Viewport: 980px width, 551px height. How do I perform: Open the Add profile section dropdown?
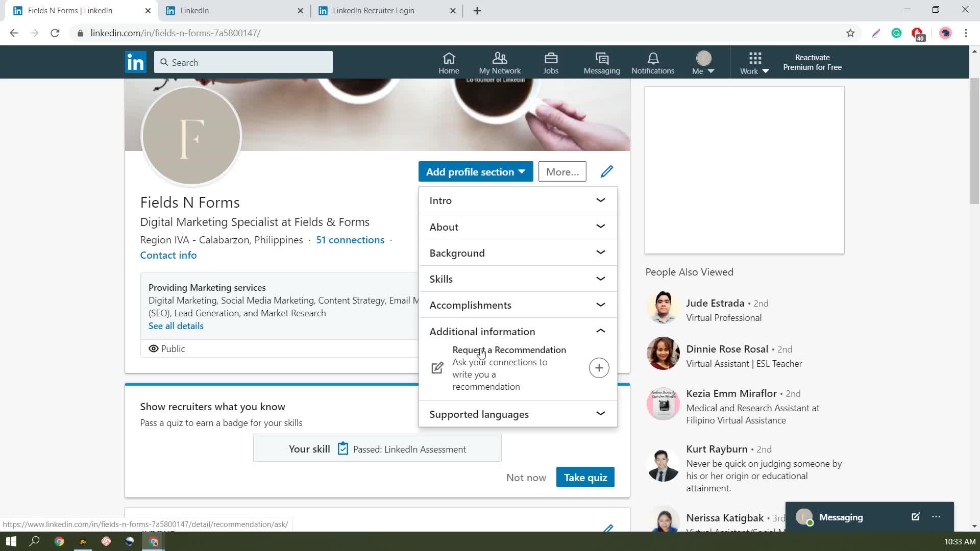(475, 171)
